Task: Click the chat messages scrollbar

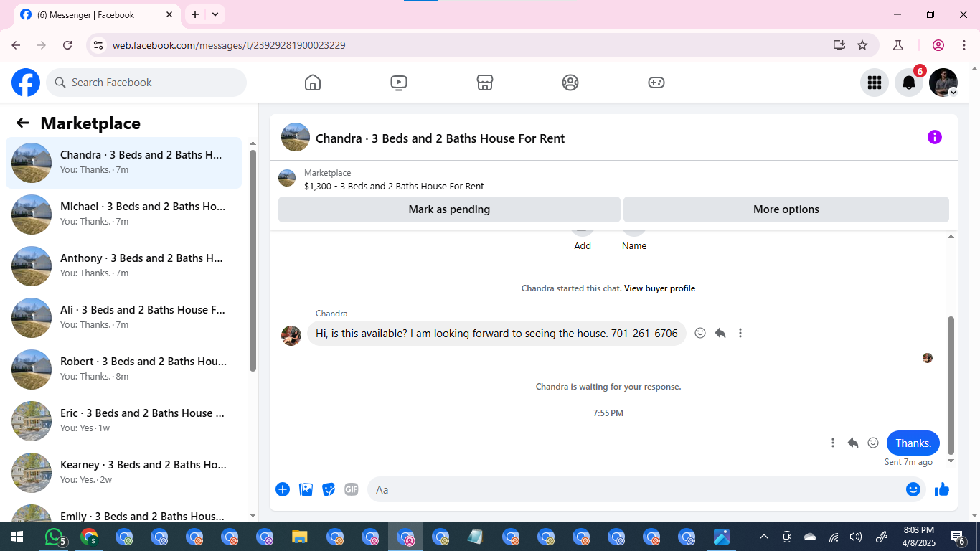Action: tap(951, 385)
